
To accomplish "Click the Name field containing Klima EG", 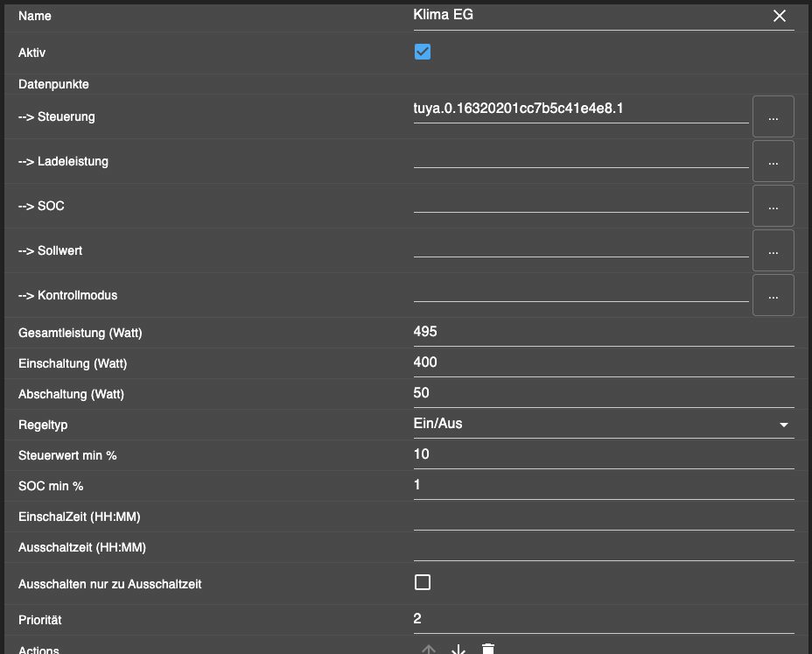I will 586,16.
